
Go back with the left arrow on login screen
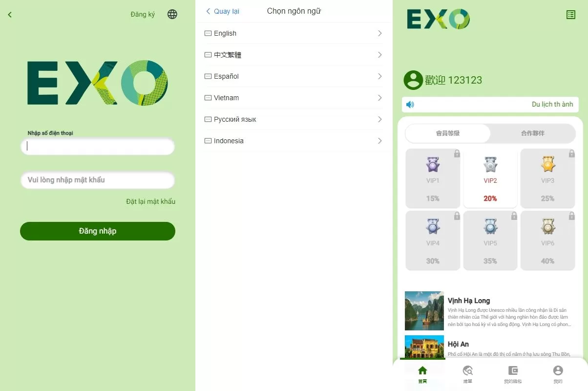(x=10, y=15)
